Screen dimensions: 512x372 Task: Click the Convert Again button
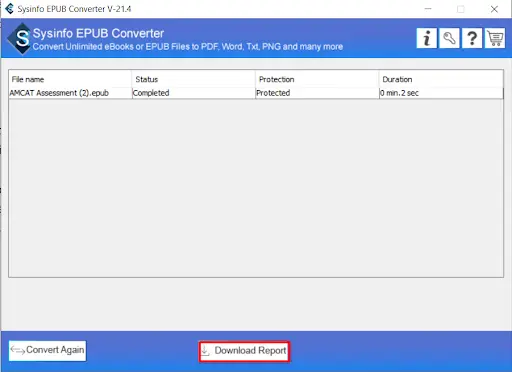click(47, 350)
